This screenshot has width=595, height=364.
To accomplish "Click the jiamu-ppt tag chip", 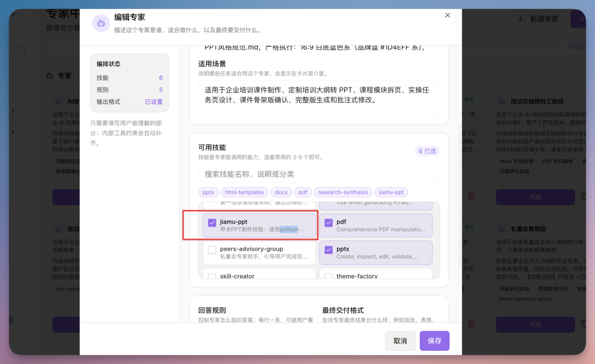I will point(391,192).
